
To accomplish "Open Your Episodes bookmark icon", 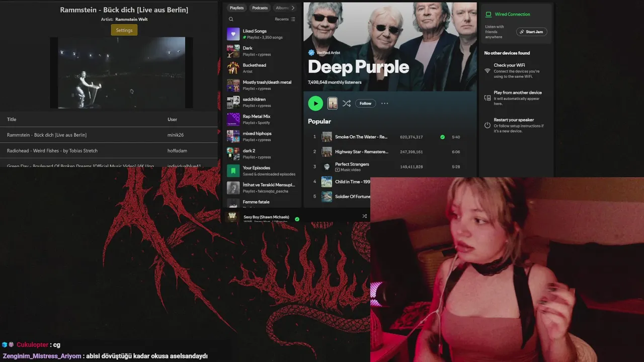I will [233, 171].
